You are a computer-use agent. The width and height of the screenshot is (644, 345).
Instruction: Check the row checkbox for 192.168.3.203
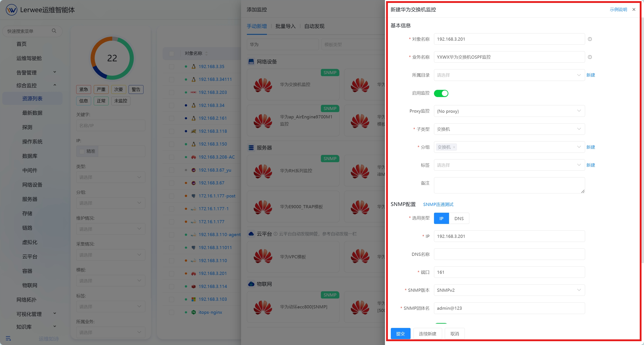point(172,92)
